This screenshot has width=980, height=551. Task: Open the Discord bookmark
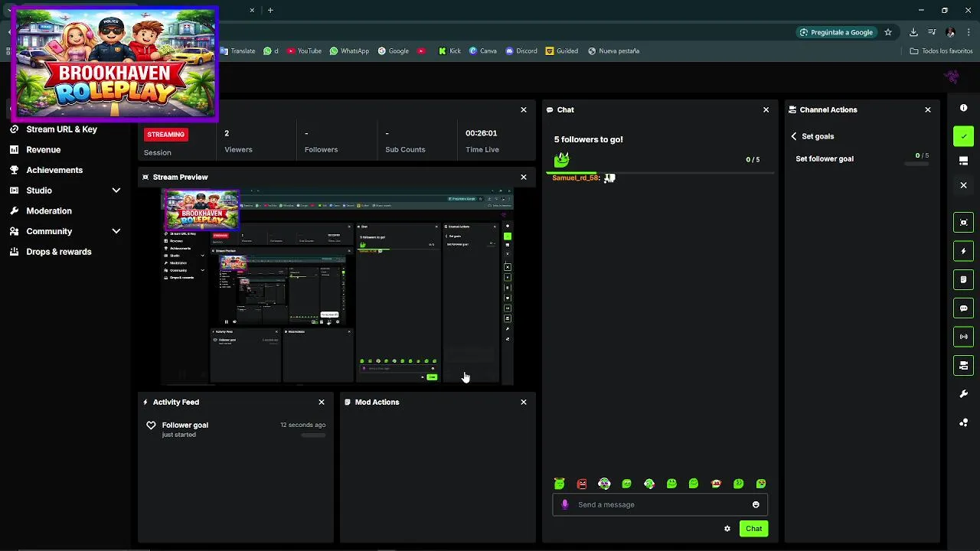[x=521, y=51]
